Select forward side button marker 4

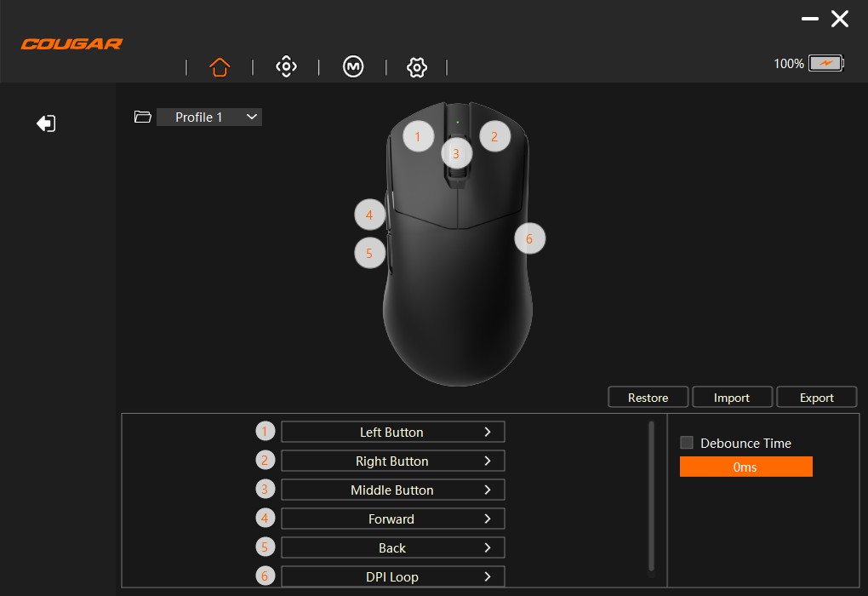(369, 215)
